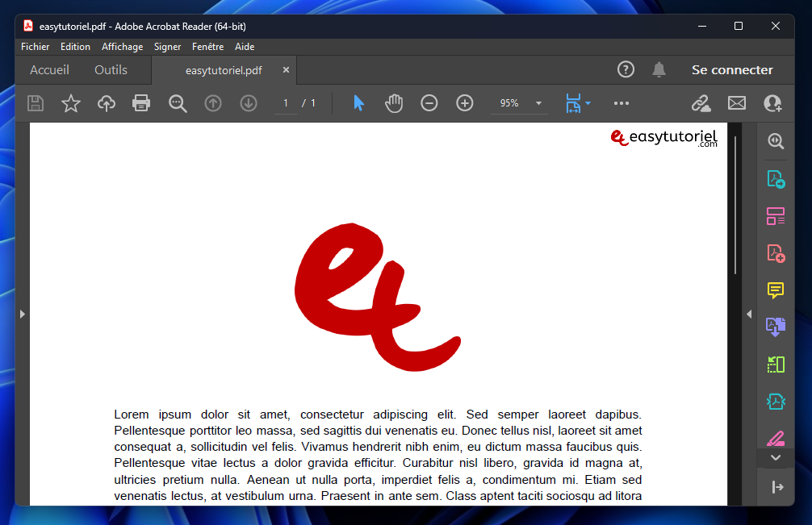Add document to starred with star icon
Viewport: 812px width, 525px height.
(71, 103)
